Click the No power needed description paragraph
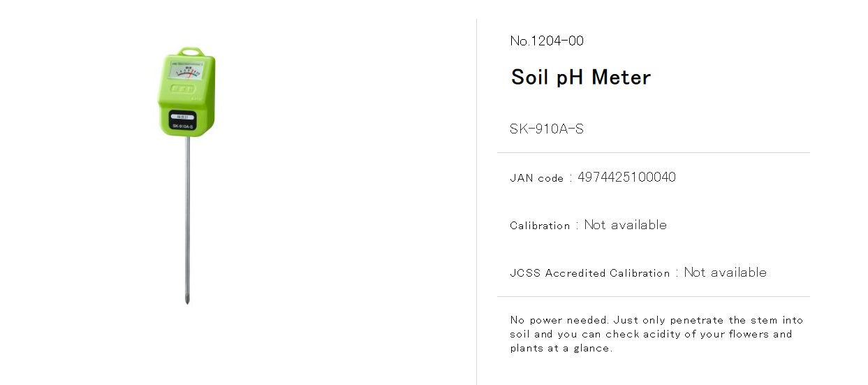The height and width of the screenshot is (385, 868). 656,334
